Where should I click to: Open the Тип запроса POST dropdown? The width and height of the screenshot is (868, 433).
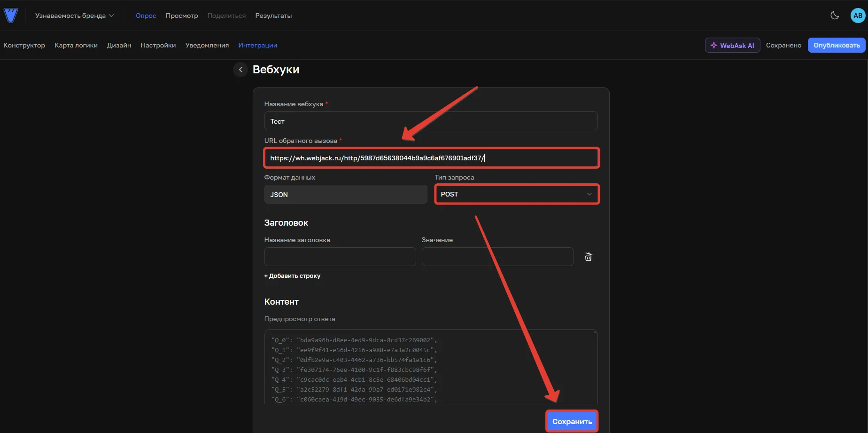[x=517, y=194]
